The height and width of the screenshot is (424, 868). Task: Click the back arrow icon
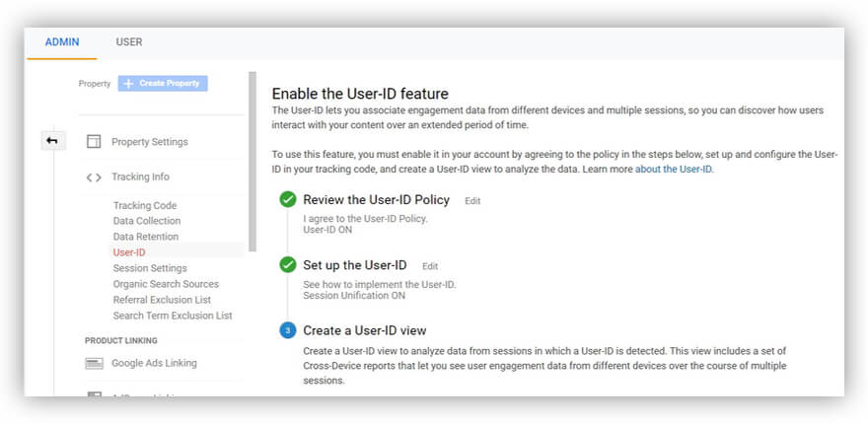point(51,141)
